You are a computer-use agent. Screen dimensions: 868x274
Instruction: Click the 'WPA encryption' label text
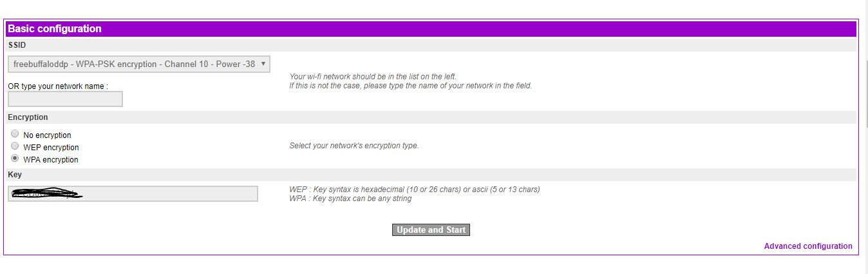51,160
